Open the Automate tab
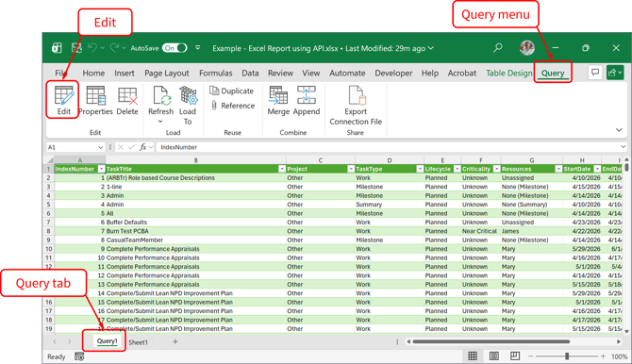This screenshot has height=364, width=632. click(x=347, y=73)
